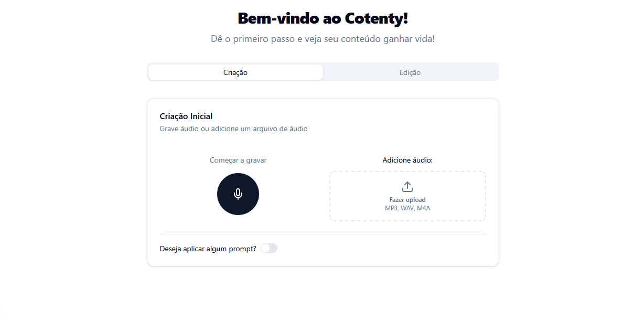Click the "Deseja aplicar algum prompt?" label
This screenshot has height=322, width=644.
(x=208, y=249)
